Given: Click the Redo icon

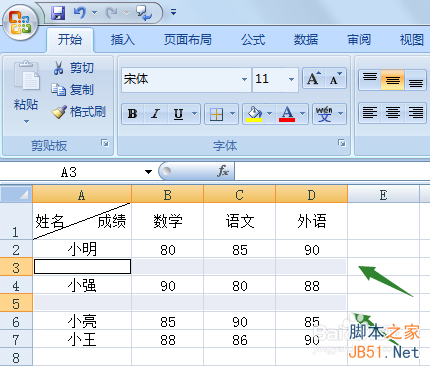Looking at the screenshot, I should coord(111,13).
